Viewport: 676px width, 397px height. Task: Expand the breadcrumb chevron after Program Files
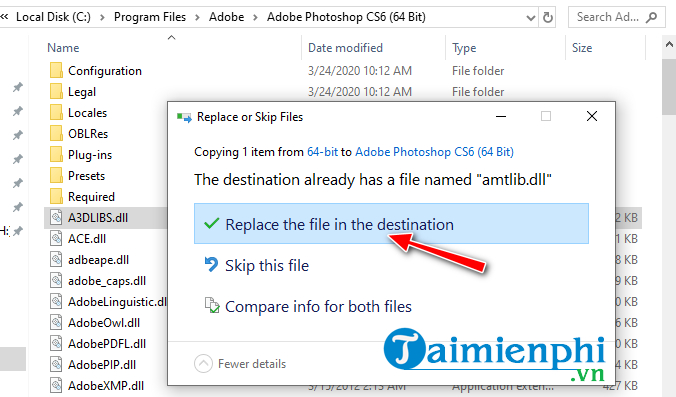click(197, 17)
